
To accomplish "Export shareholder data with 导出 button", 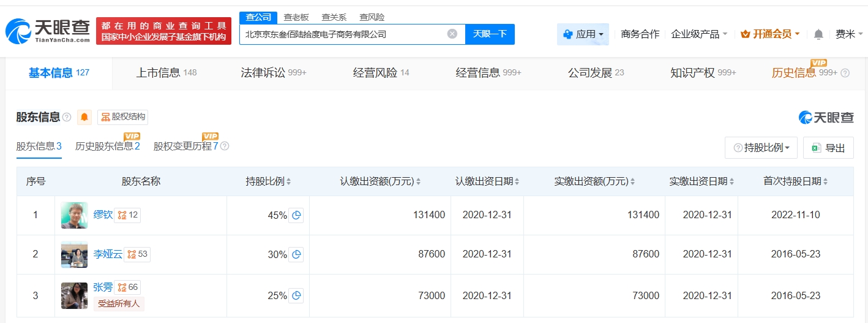I will [x=828, y=148].
